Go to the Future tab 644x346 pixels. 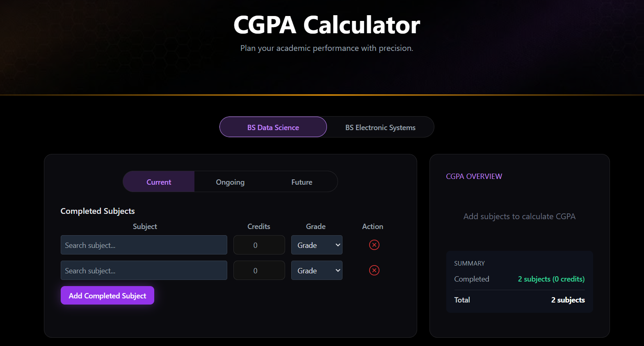pyautogui.click(x=302, y=182)
